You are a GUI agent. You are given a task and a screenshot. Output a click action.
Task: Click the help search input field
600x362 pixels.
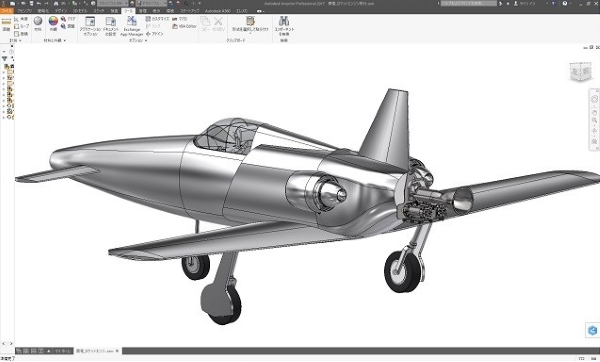click(x=468, y=3)
